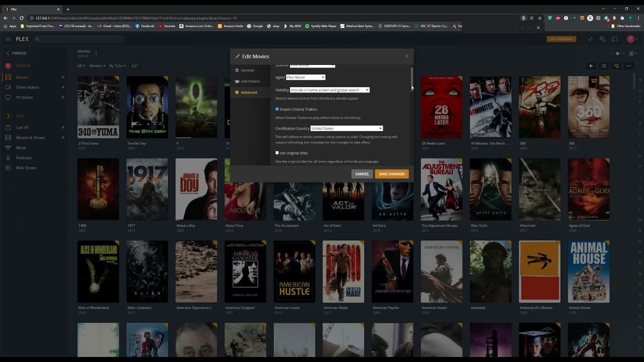Open TV Shows library in sidebar

tap(24, 98)
